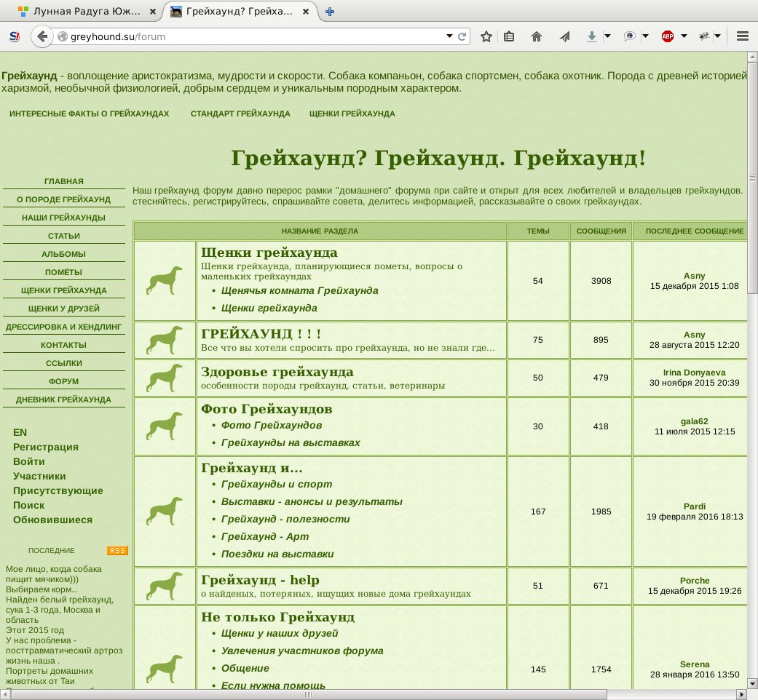Open Участники members link
758x700 pixels.
[x=39, y=476]
